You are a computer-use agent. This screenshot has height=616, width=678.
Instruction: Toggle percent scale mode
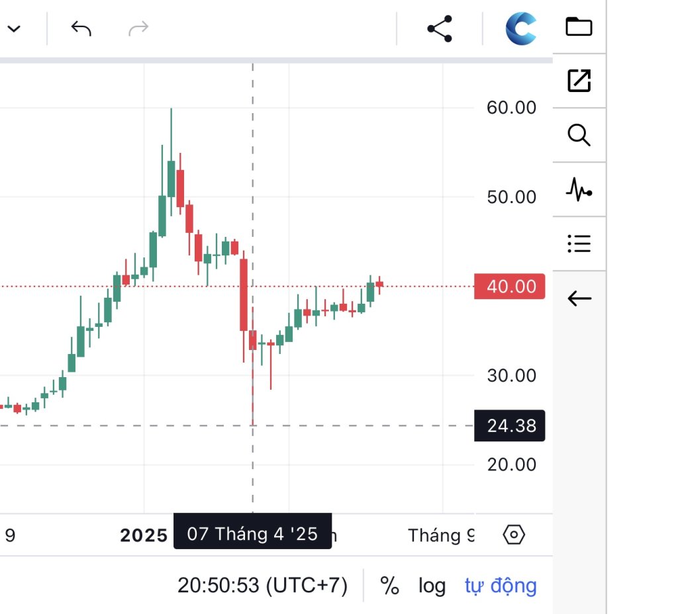pos(389,586)
